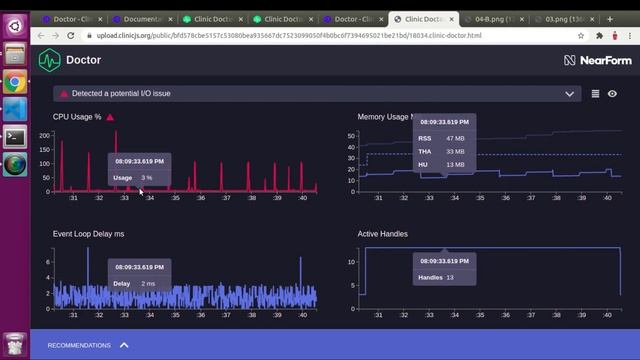Open the globe application in dock

click(x=15, y=164)
